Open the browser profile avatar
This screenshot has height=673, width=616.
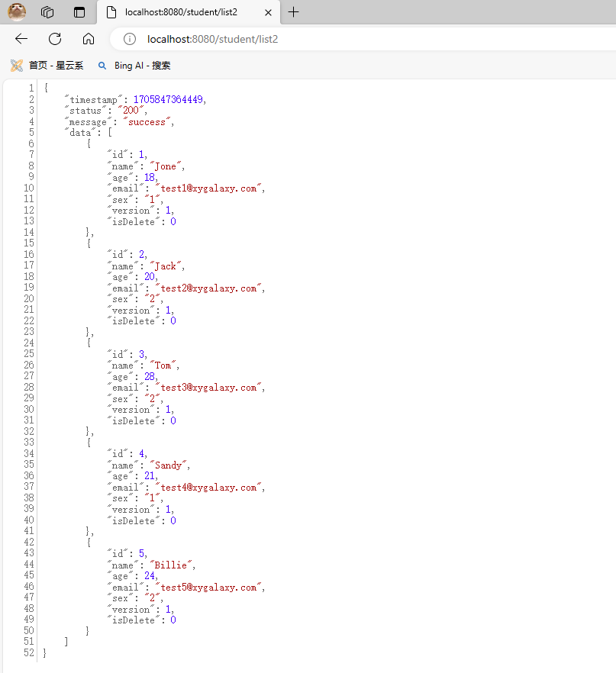coord(17,12)
